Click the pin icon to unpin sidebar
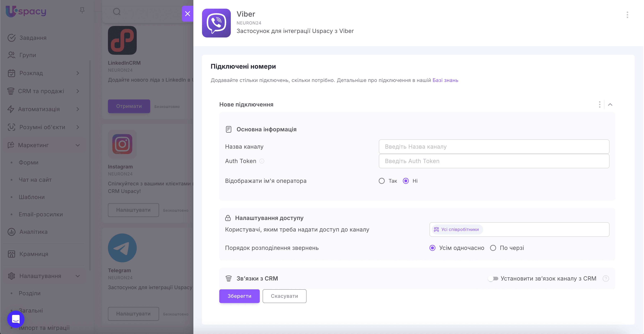 [x=82, y=10]
